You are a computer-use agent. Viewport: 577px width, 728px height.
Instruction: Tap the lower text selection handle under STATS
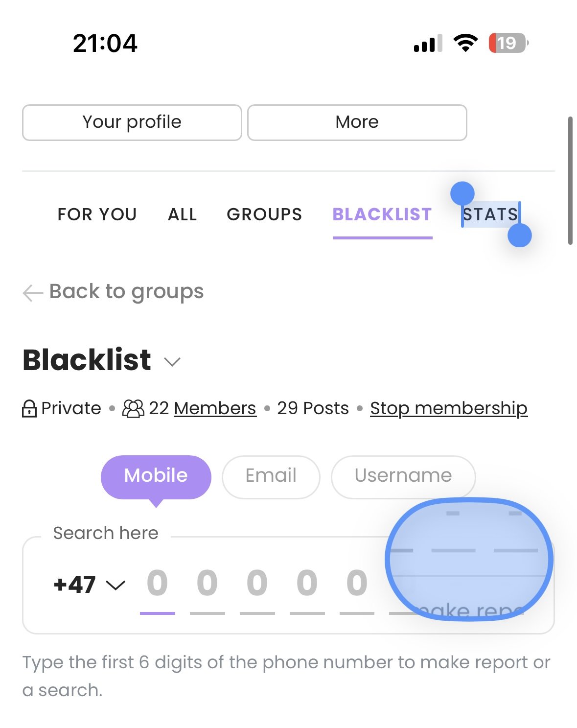[x=520, y=235]
